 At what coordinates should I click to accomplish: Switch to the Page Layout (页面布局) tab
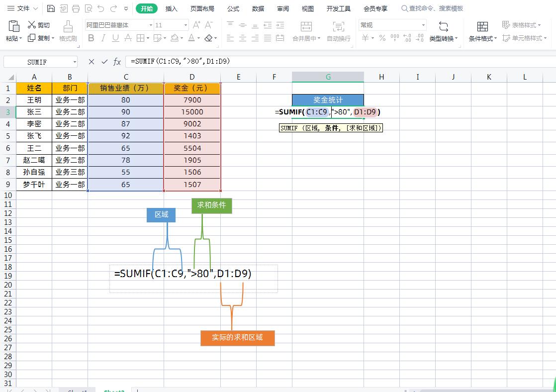pyautogui.click(x=202, y=8)
